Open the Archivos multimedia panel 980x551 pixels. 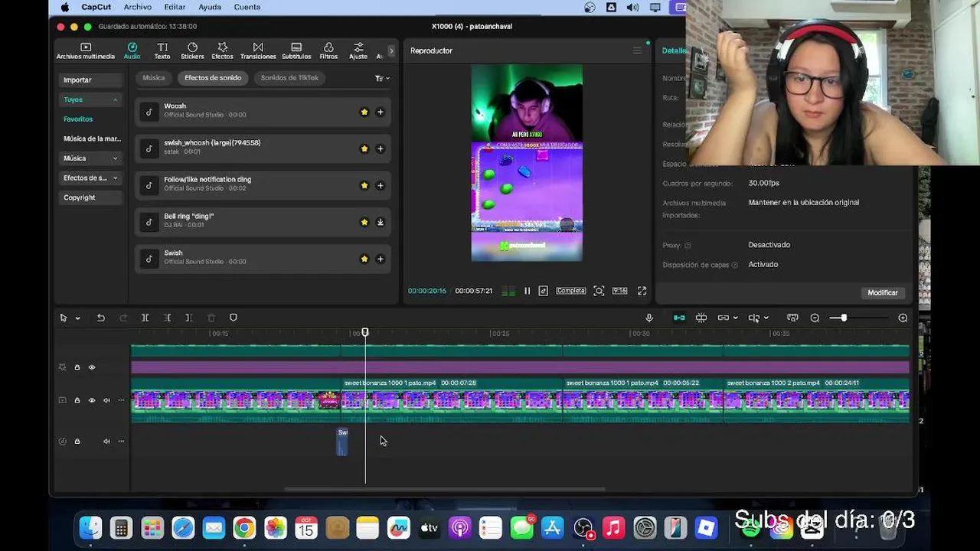85,51
